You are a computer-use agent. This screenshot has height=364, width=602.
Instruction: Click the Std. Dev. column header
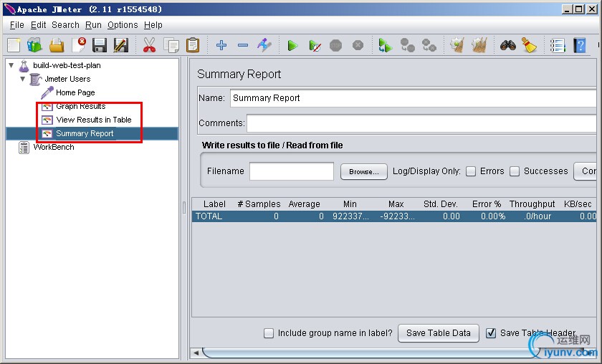(440, 204)
